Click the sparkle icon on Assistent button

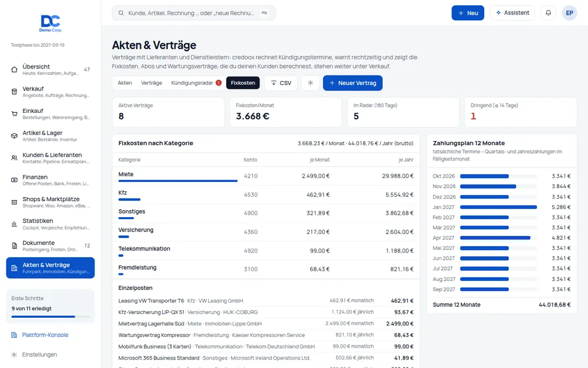tap(498, 13)
